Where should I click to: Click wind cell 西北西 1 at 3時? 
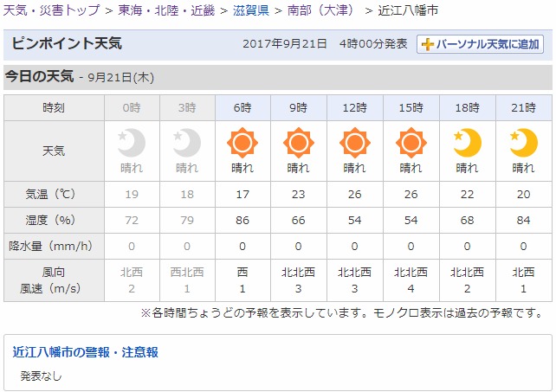coord(187,280)
